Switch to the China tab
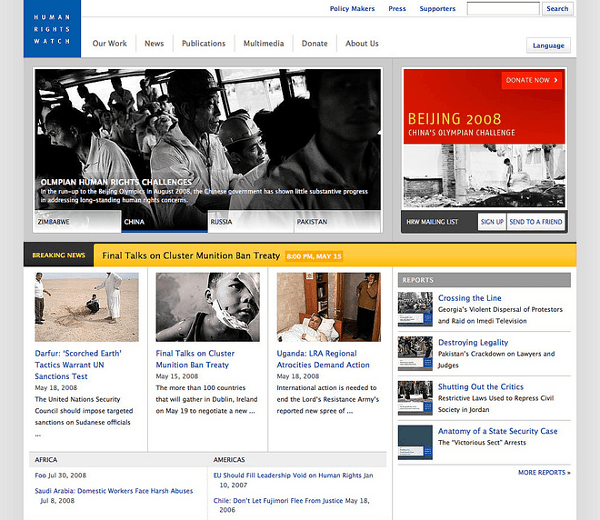Screen dimensions: 600x520 coord(165,222)
